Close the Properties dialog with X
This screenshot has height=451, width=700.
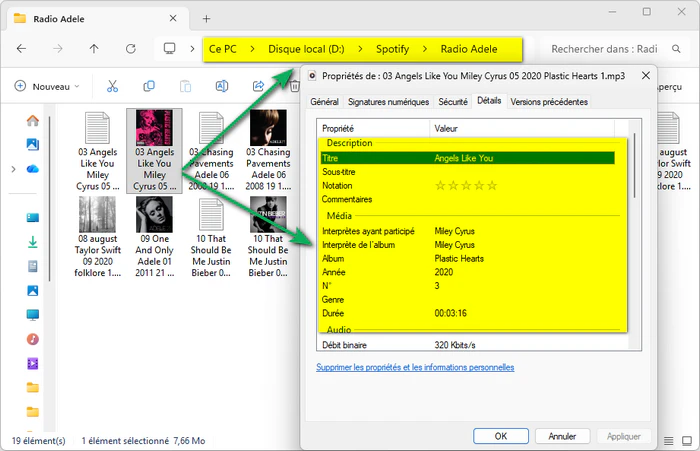pyautogui.click(x=646, y=76)
